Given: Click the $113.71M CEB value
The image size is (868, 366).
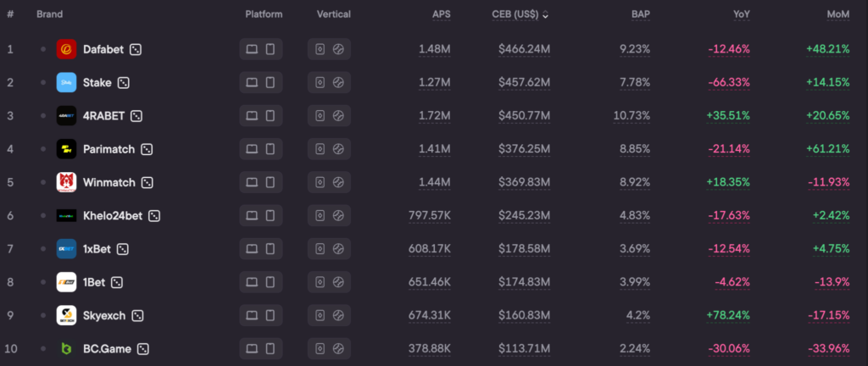Looking at the screenshot, I should click(524, 349).
